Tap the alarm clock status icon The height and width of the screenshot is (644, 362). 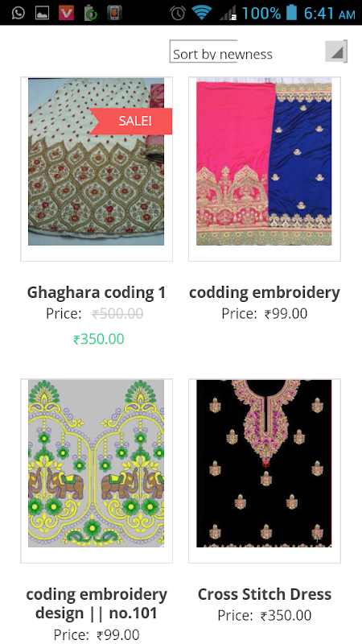[178, 13]
